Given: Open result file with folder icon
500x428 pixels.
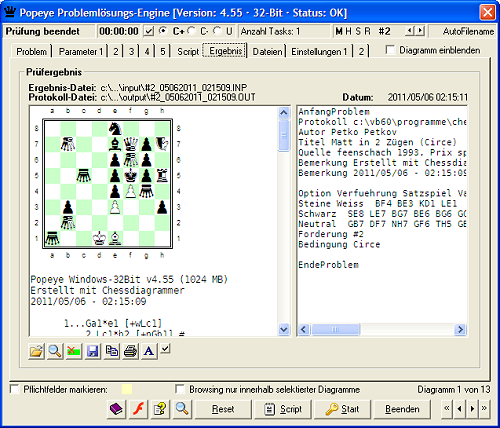Looking at the screenshot, I should coord(36,351).
